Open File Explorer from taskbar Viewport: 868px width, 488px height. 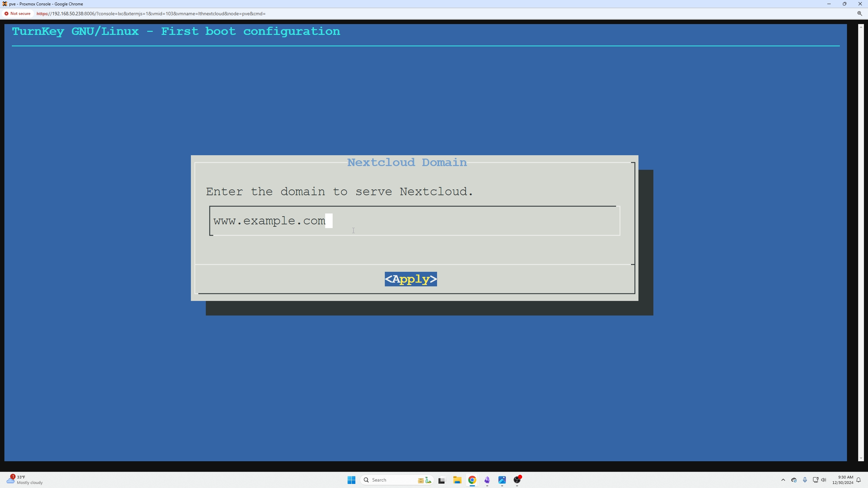[x=457, y=480]
